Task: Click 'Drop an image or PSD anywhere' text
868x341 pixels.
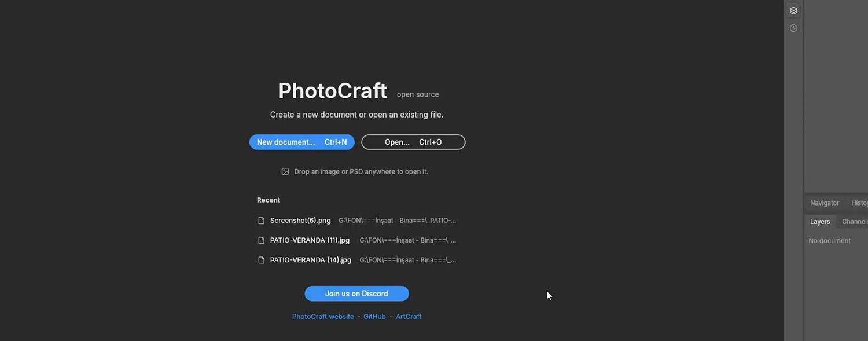Action: click(361, 172)
